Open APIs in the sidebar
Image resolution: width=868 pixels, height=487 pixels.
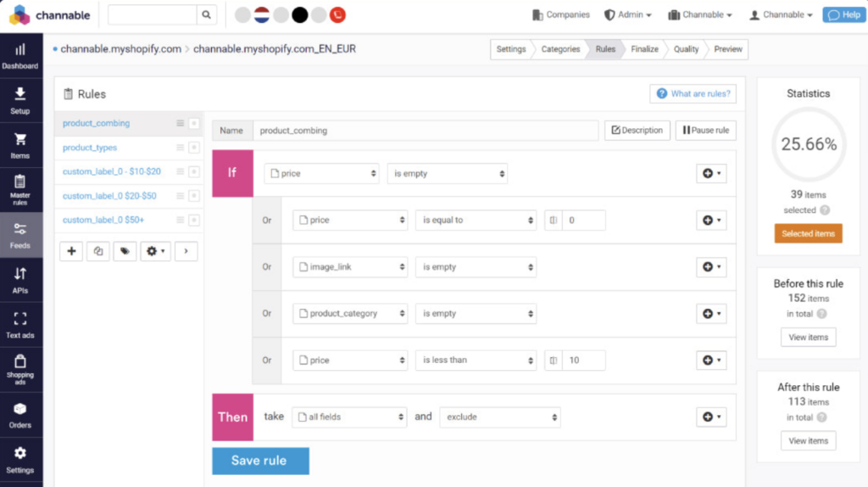click(20, 280)
